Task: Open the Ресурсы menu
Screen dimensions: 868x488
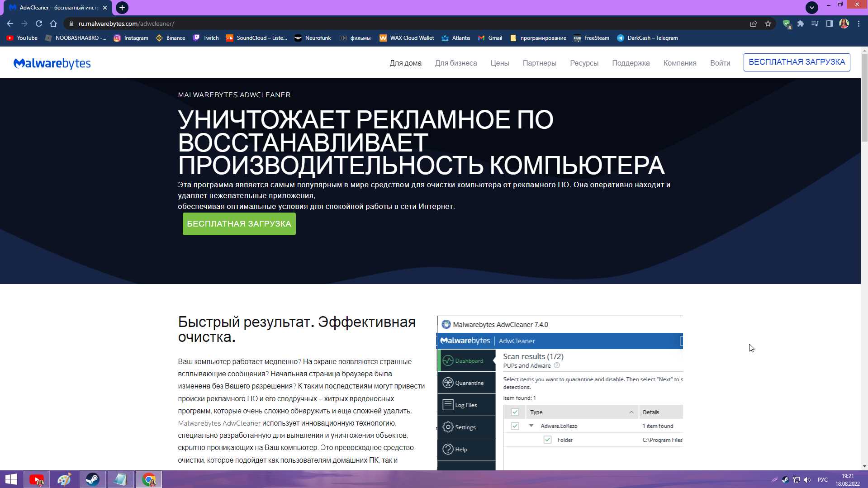Action: point(584,63)
